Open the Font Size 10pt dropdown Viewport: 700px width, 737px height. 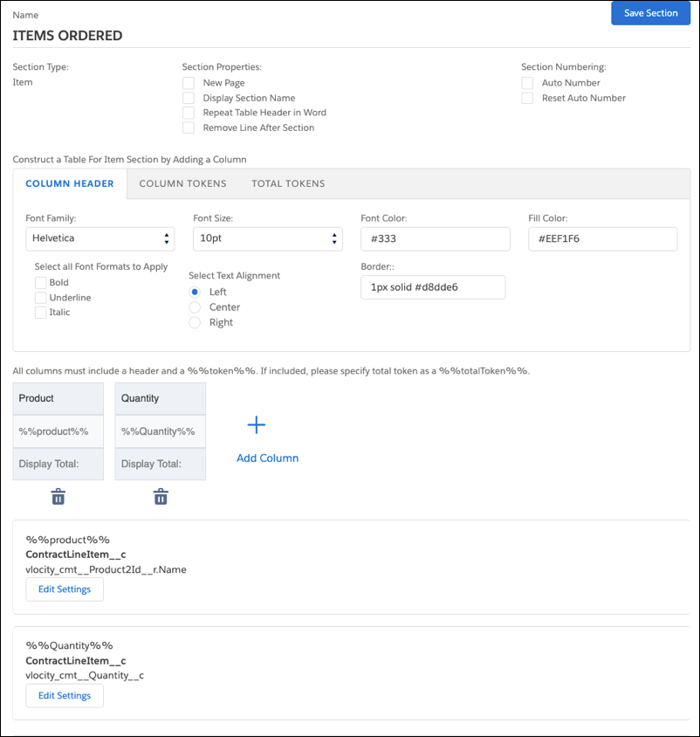point(268,238)
